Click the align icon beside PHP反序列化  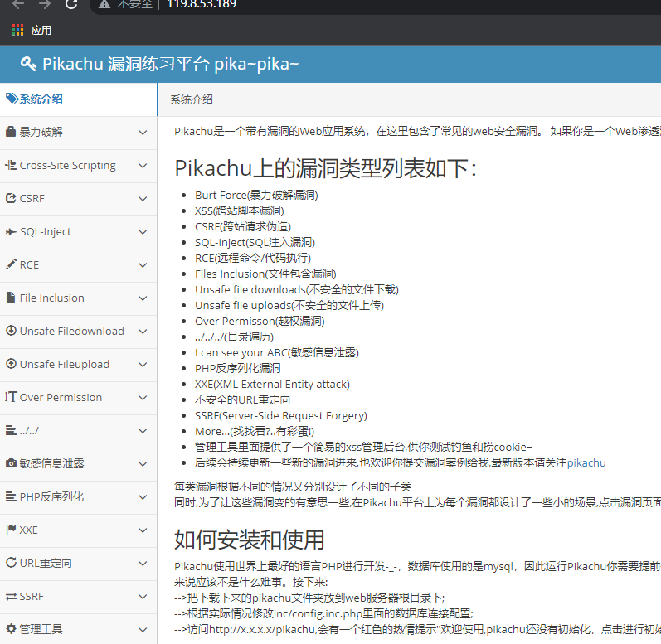tap(11, 496)
